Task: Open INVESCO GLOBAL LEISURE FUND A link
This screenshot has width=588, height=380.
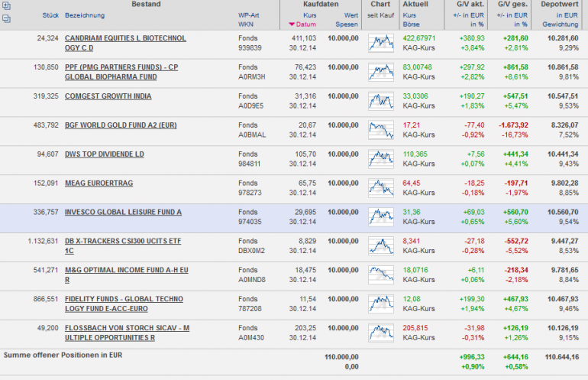Action: point(123,212)
